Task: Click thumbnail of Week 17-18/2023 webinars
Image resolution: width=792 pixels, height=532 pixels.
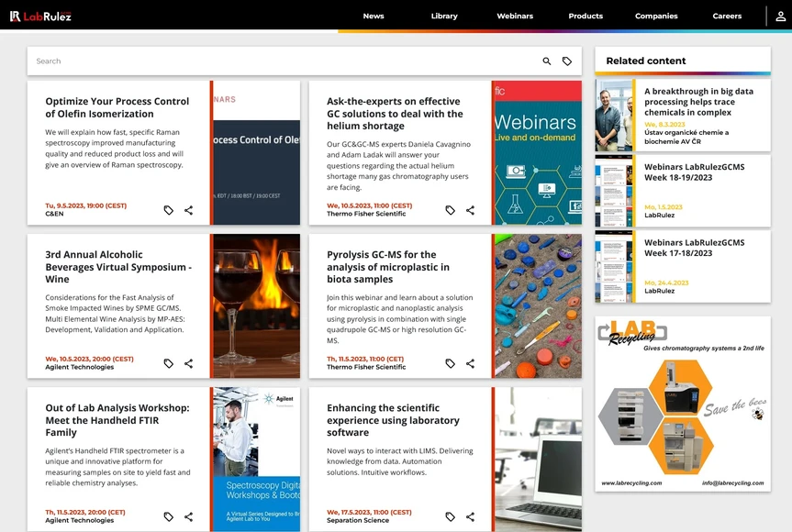Action: click(614, 267)
